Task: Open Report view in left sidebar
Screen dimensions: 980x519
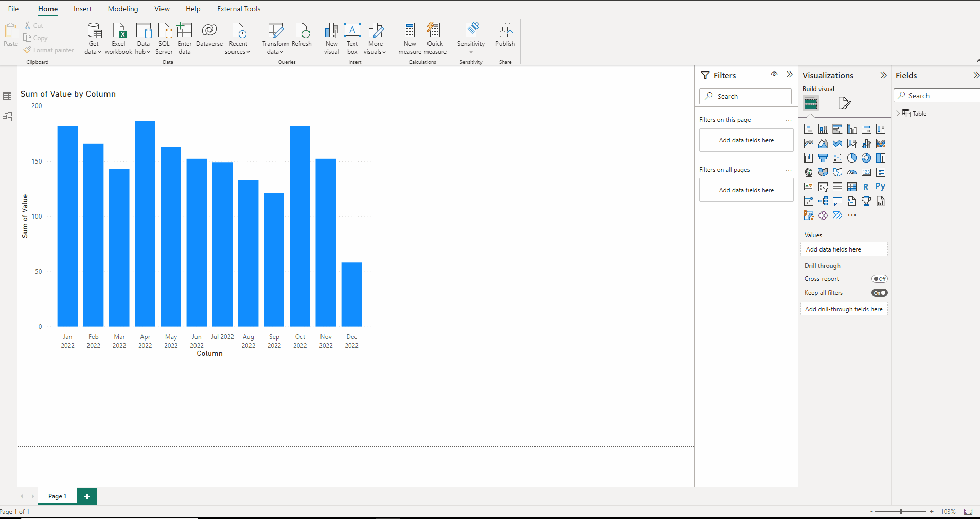Action: coord(7,76)
